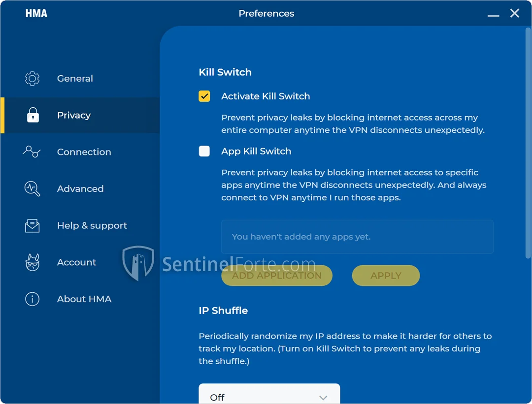532x404 pixels.
Task: Click the General gear icon
Action: pos(33,79)
